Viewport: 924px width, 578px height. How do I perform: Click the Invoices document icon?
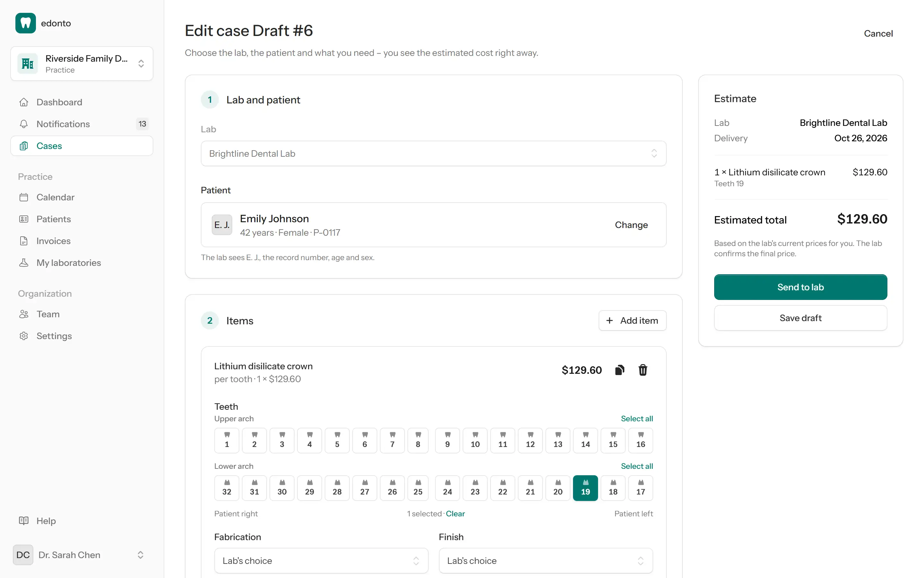pyautogui.click(x=24, y=241)
